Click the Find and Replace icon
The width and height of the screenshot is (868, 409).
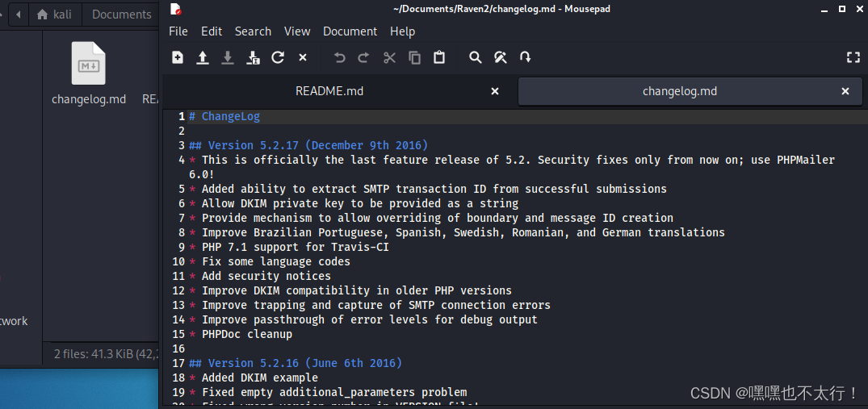pyautogui.click(x=501, y=57)
